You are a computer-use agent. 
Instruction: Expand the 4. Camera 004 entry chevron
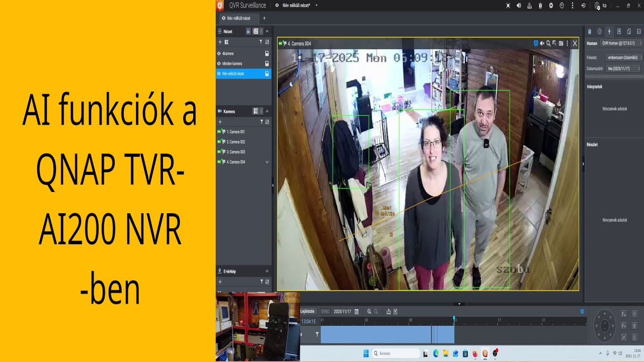(267, 162)
